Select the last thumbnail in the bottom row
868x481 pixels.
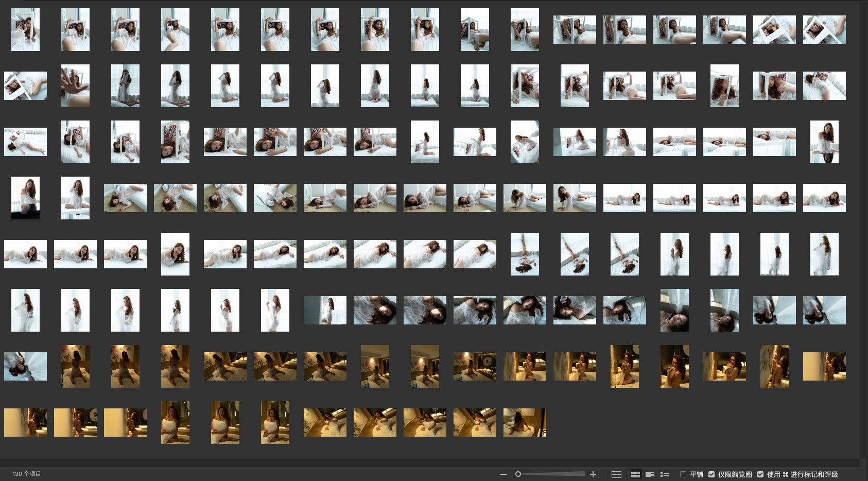(x=525, y=422)
